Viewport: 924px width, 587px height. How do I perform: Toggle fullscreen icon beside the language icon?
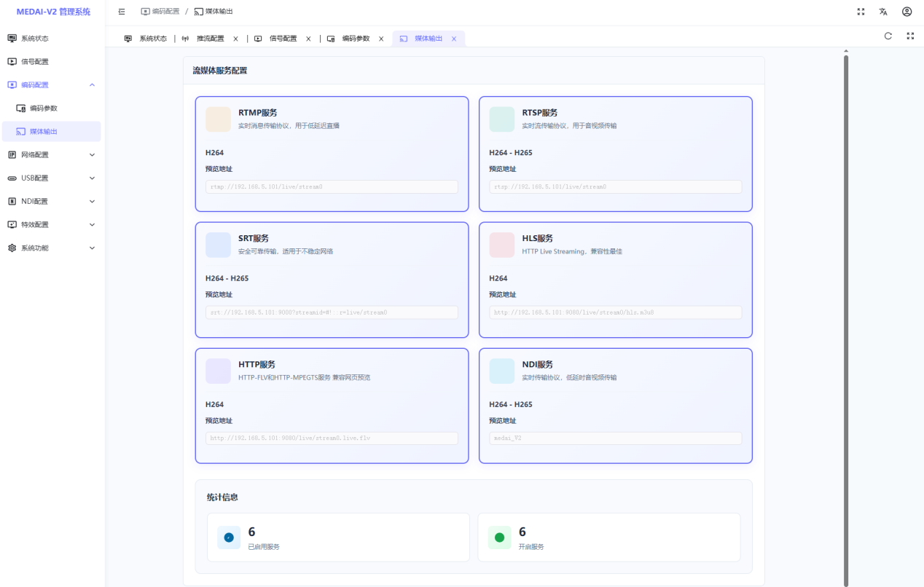point(861,12)
